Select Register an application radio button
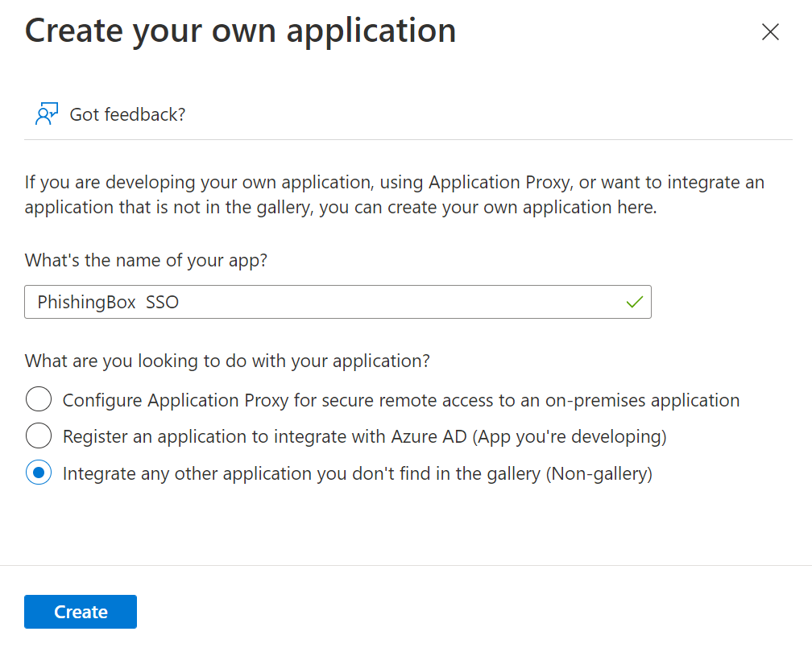Image resolution: width=812 pixels, height=648 pixels. 39,436
